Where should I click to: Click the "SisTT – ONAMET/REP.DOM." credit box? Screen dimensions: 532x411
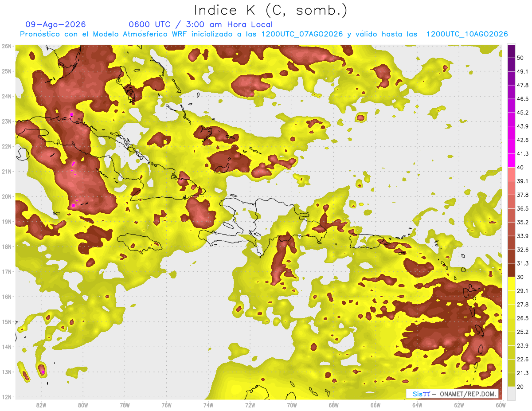coord(452,394)
